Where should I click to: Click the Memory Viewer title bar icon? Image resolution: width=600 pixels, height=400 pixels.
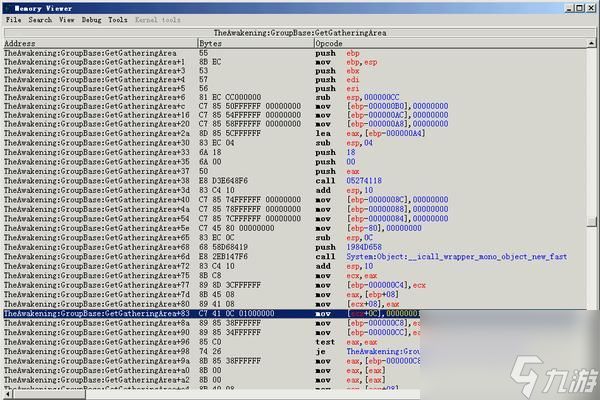pyautogui.click(x=8, y=6)
